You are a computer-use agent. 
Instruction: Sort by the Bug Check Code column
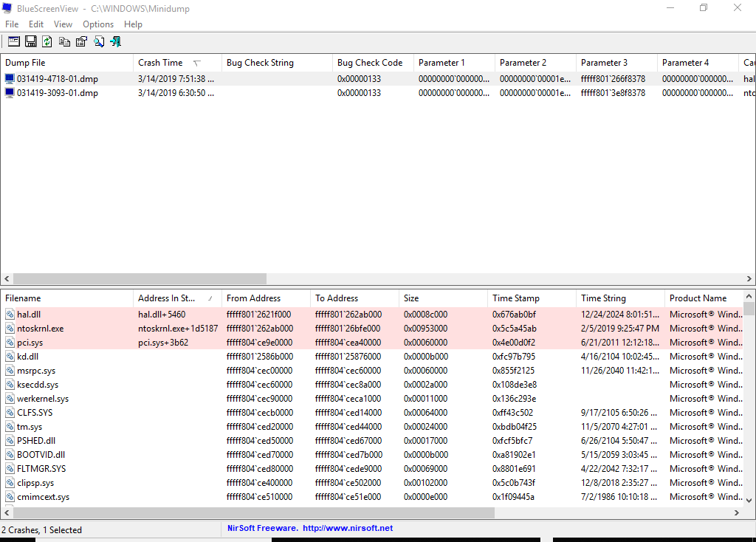[x=373, y=63]
